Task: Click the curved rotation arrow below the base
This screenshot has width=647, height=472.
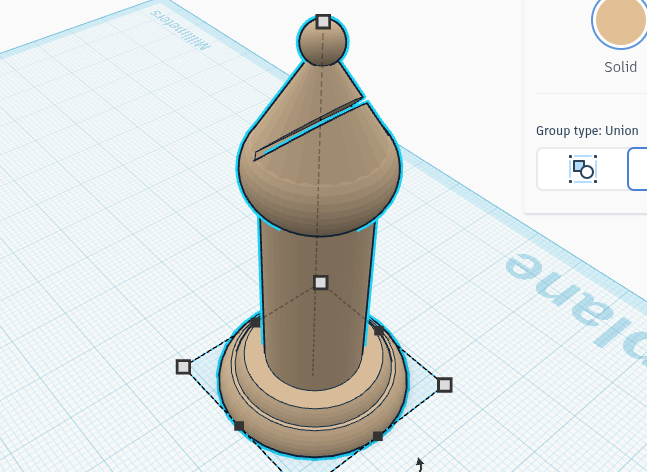Action: point(420,464)
